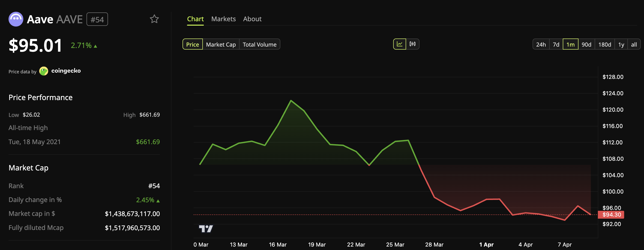Open the Markets tab
Image resolution: width=644 pixels, height=250 pixels.
(x=223, y=19)
